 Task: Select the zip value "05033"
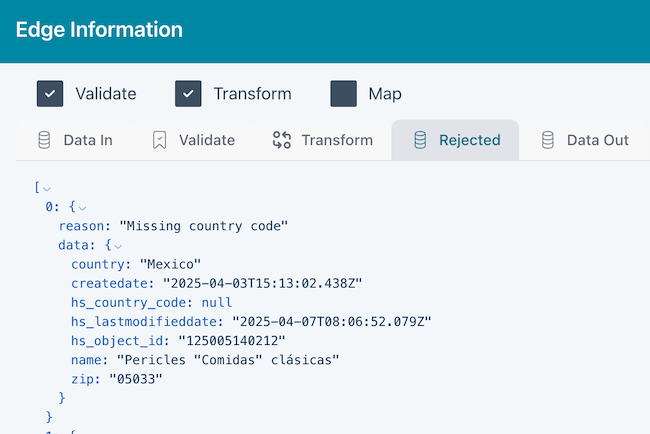click(135, 378)
